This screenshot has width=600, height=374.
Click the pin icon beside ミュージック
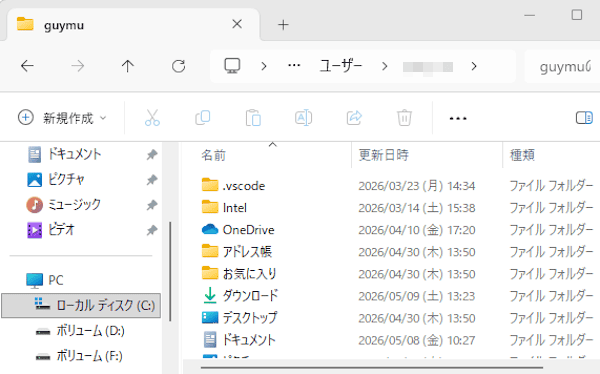tap(152, 205)
